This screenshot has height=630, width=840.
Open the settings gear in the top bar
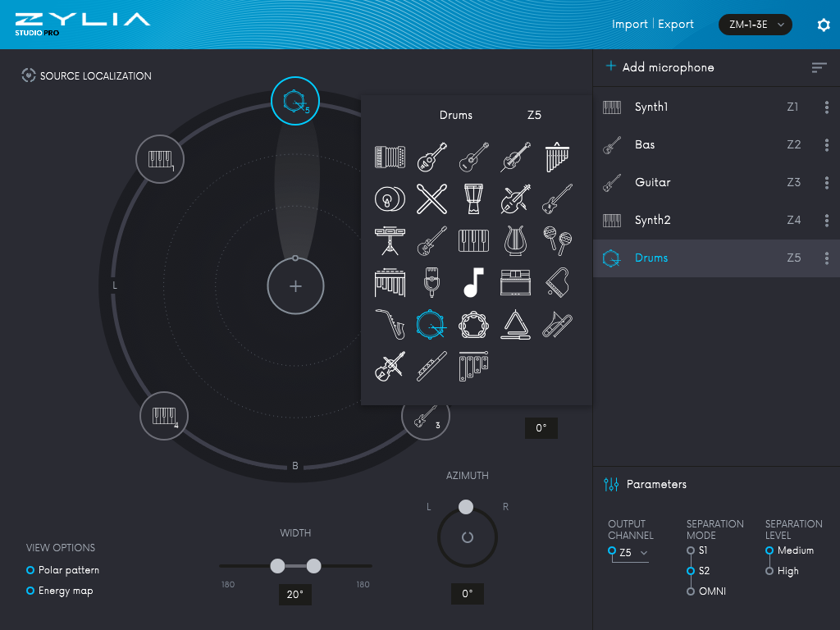point(824,25)
